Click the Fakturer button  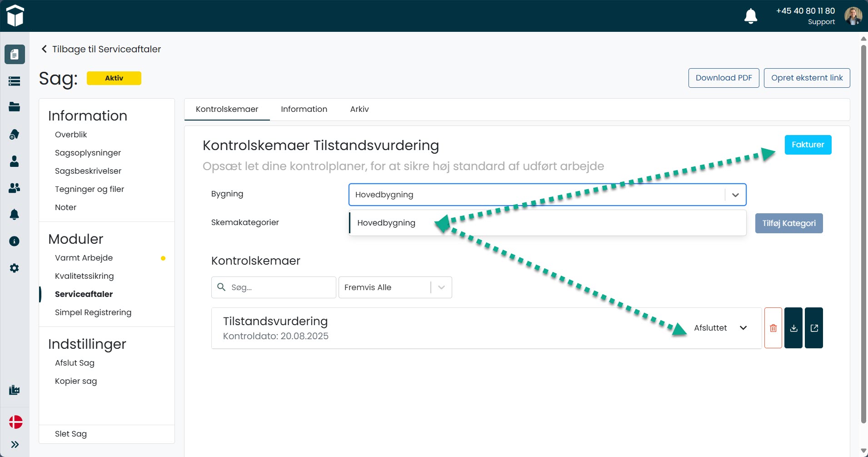tap(808, 145)
